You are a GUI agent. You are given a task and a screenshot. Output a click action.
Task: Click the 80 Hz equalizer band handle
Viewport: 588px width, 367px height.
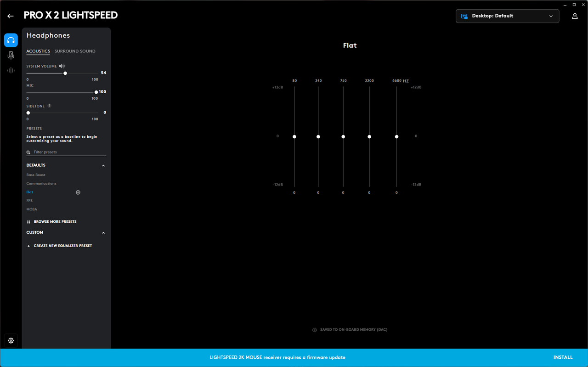coord(294,137)
